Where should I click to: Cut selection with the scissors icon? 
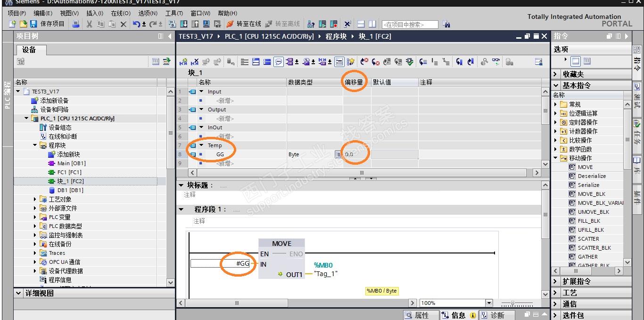pos(89,24)
